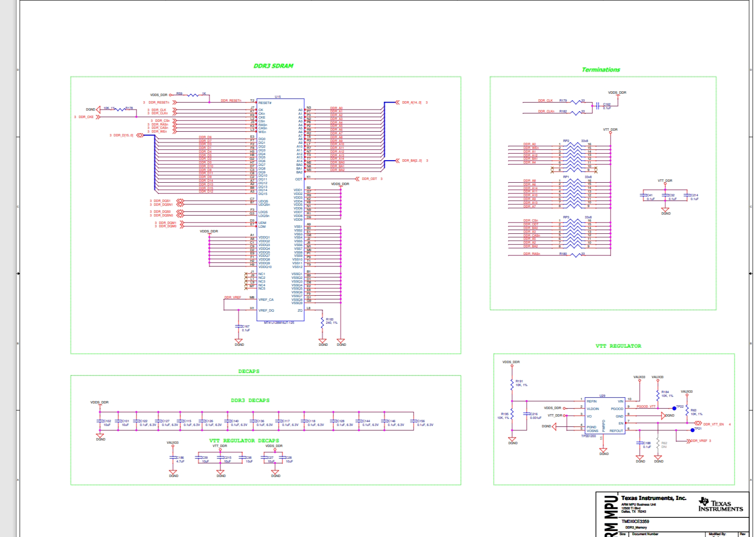Click the "Terminations" section heading
Image resolution: width=756 pixels, height=537 pixels.
click(601, 70)
